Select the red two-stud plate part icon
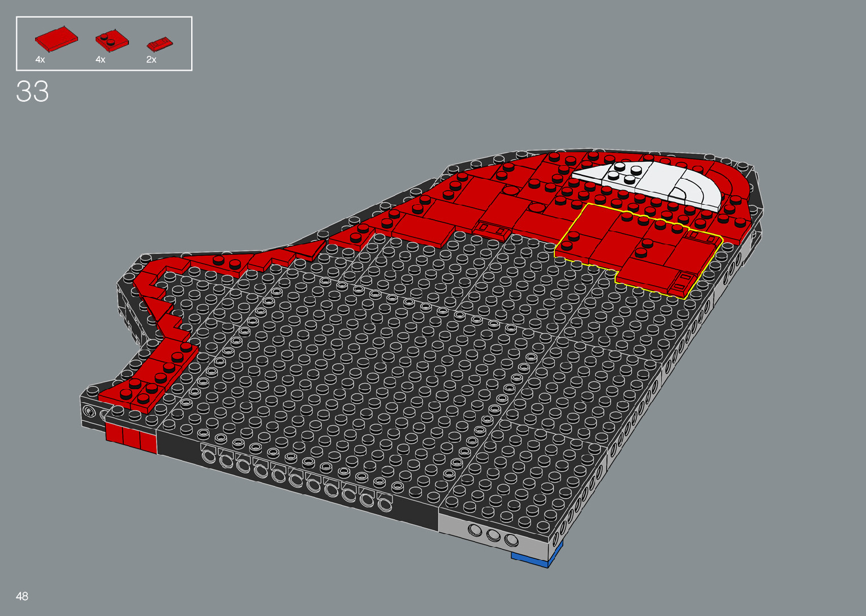This screenshot has height=616, width=866. coord(111,40)
